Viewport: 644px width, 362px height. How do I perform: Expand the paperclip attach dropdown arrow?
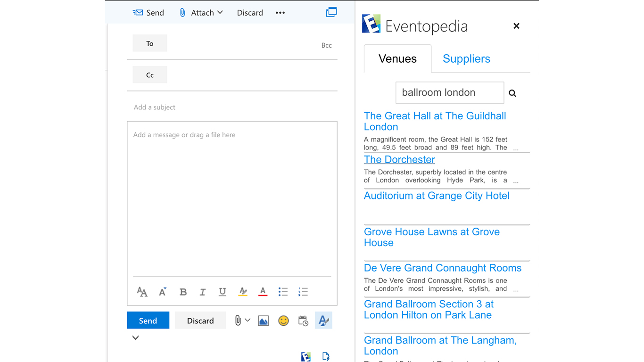coord(248,321)
